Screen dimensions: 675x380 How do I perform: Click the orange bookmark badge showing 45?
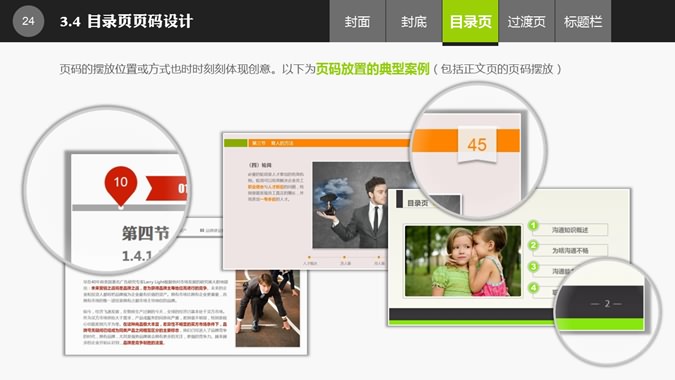click(x=477, y=145)
